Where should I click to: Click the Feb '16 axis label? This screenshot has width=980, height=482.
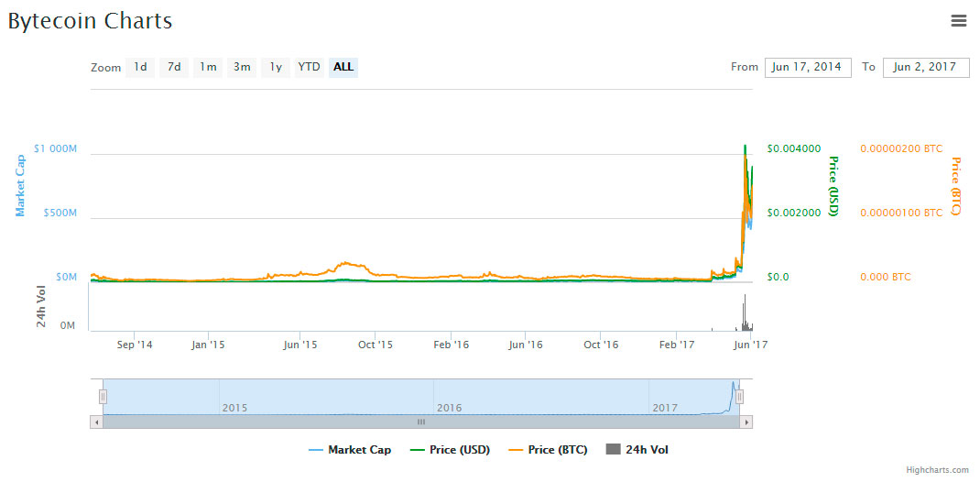(452, 345)
